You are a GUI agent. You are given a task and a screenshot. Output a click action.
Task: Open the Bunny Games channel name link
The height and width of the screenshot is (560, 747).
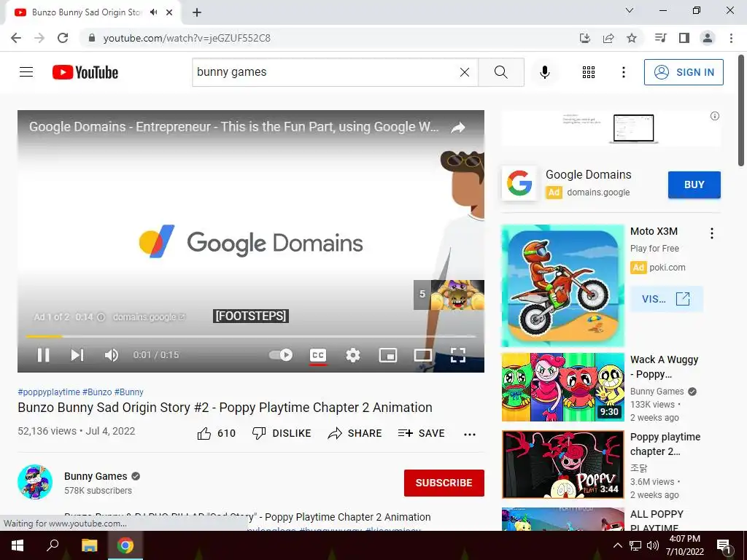click(96, 476)
